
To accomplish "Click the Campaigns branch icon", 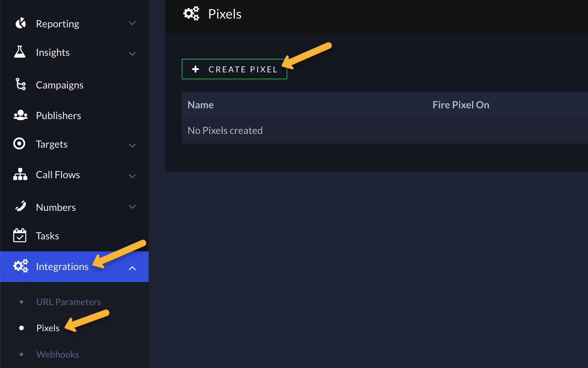I will (20, 84).
